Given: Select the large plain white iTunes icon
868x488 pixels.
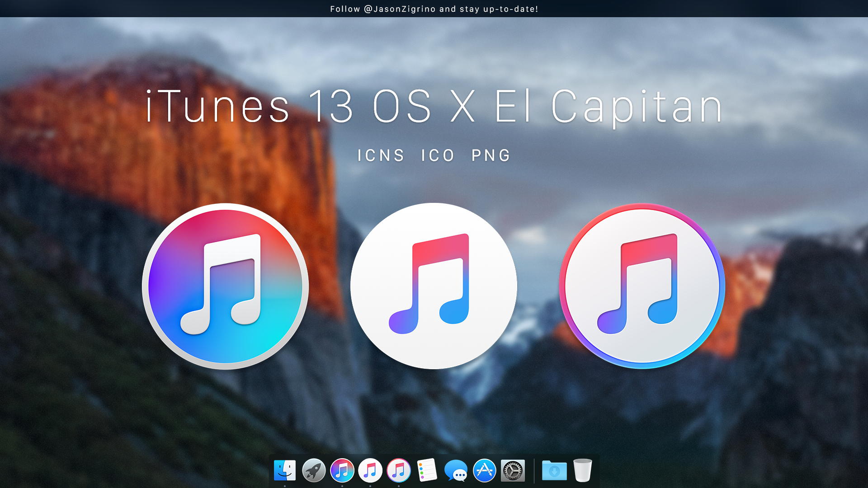Looking at the screenshot, I should point(434,286).
